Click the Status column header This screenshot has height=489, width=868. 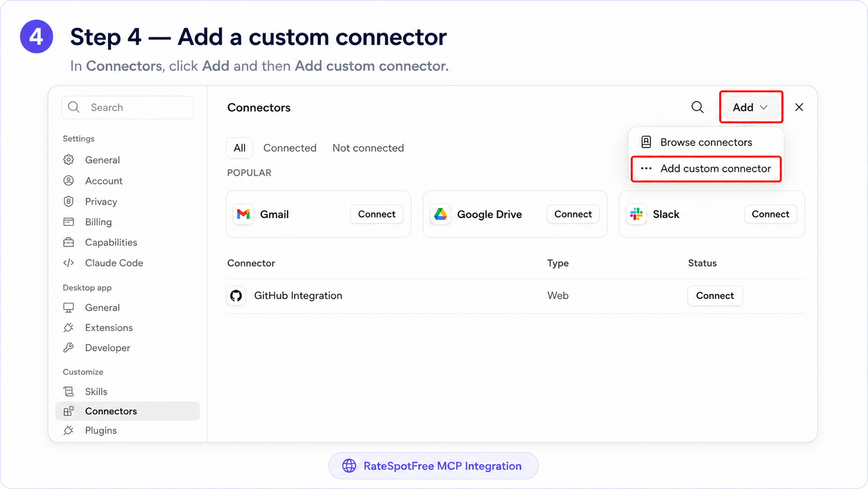pyautogui.click(x=702, y=263)
